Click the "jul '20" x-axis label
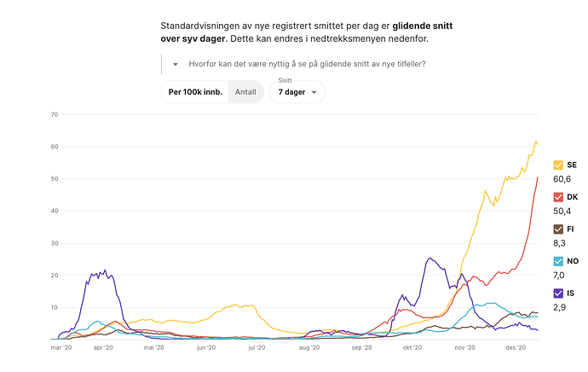The image size is (588, 372). click(257, 348)
